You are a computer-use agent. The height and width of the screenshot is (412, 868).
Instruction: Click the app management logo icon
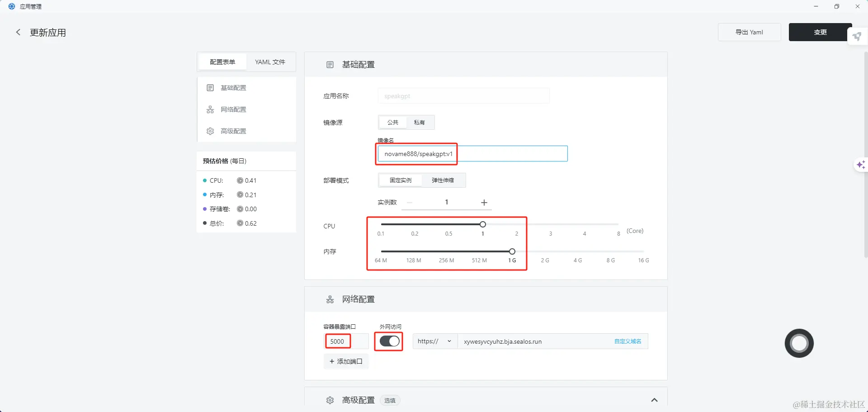pos(12,6)
